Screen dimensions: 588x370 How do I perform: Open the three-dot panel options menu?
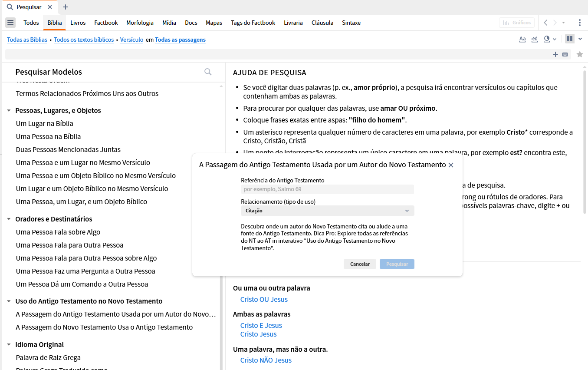click(x=580, y=23)
